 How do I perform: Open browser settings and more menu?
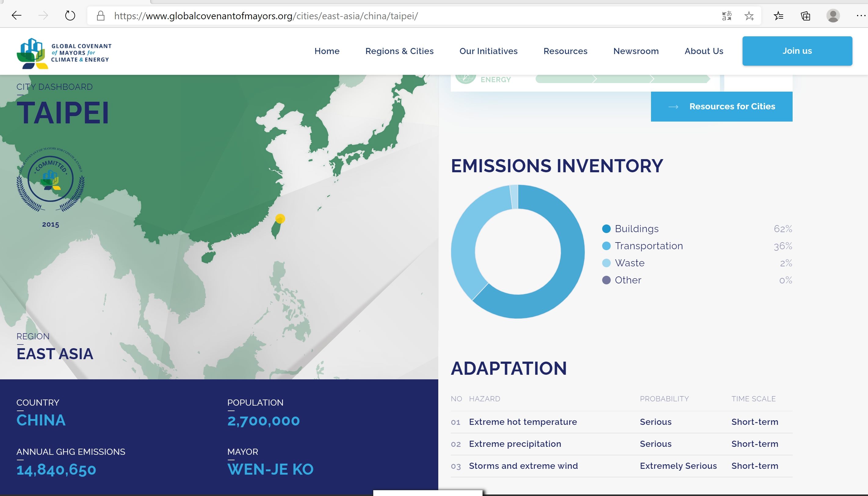[860, 16]
